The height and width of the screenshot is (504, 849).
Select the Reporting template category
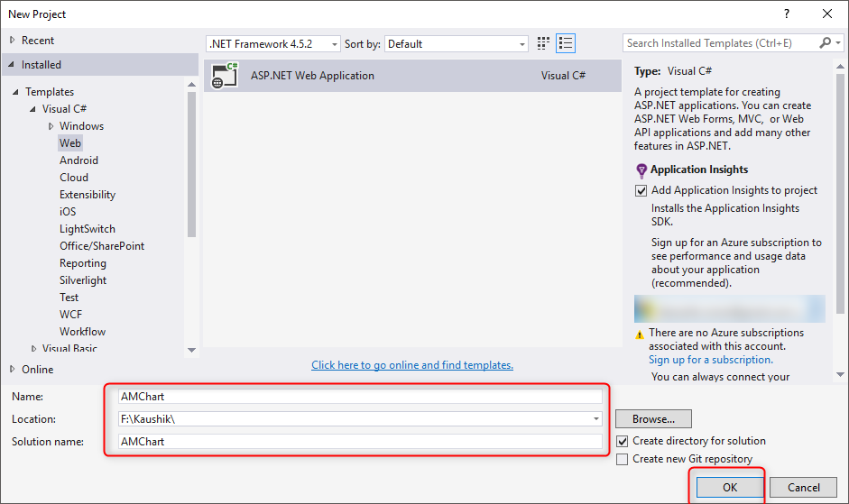[83, 263]
